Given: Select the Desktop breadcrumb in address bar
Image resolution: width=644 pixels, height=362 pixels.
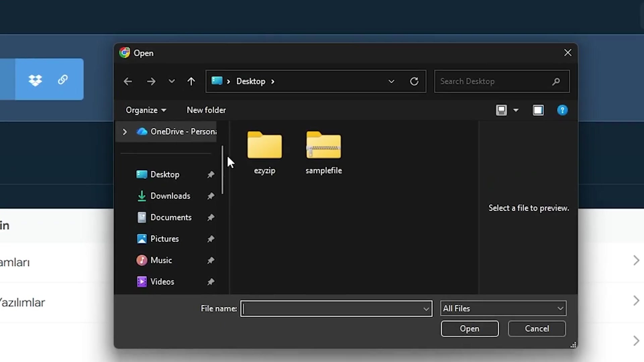Looking at the screenshot, I should click(251, 81).
